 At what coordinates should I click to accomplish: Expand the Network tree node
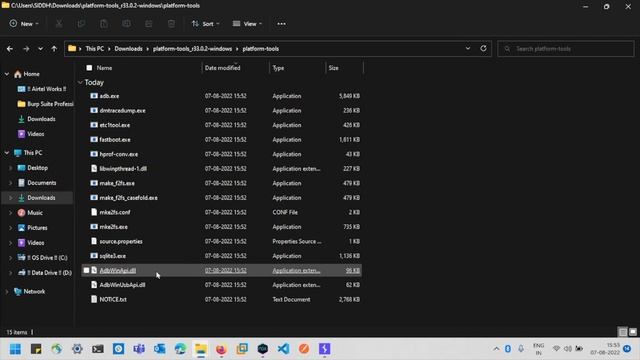click(x=7, y=291)
